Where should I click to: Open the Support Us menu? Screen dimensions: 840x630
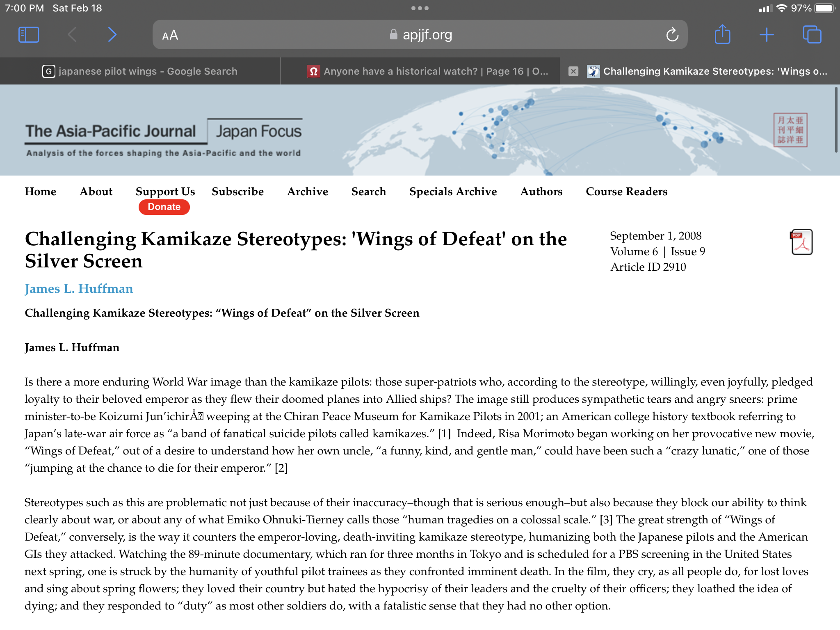point(165,192)
